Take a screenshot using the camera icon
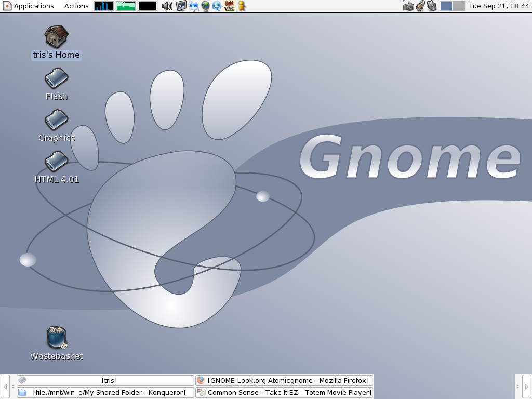Image resolution: width=532 pixels, height=399 pixels. click(408, 6)
